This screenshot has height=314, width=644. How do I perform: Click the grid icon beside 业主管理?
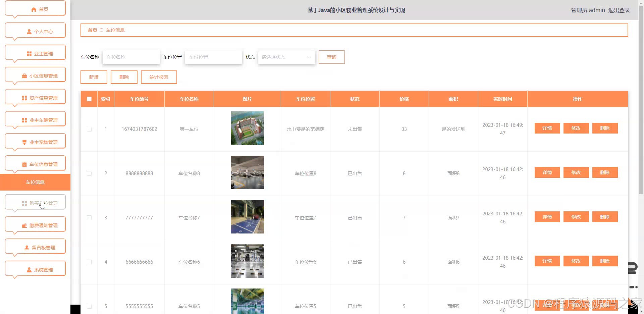29,54
